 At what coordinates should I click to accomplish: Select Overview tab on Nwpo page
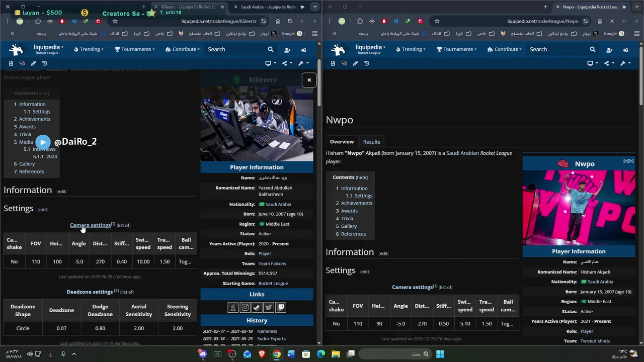(342, 142)
